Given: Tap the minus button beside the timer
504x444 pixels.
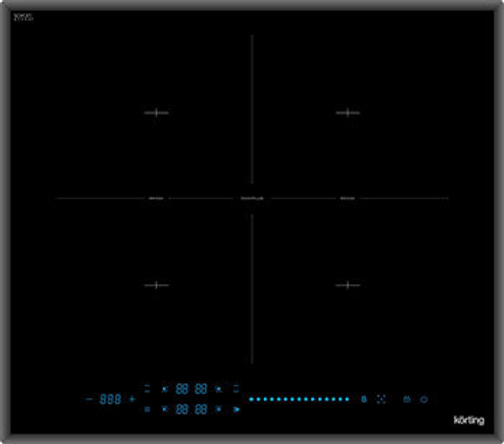Looking at the screenshot, I should pyautogui.click(x=89, y=399).
